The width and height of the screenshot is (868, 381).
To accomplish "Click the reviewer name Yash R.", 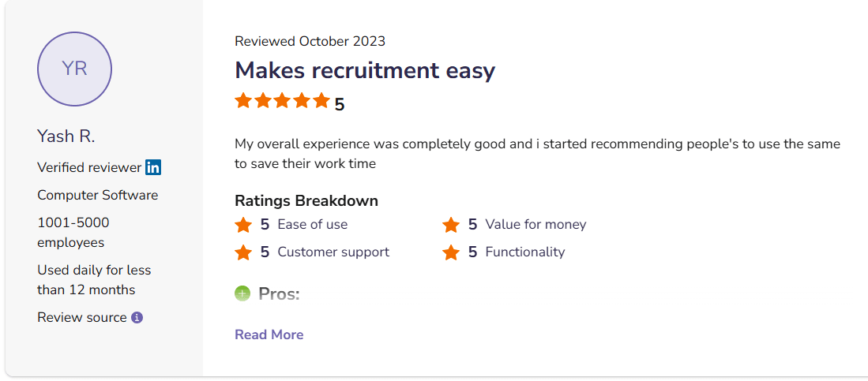I will [66, 136].
